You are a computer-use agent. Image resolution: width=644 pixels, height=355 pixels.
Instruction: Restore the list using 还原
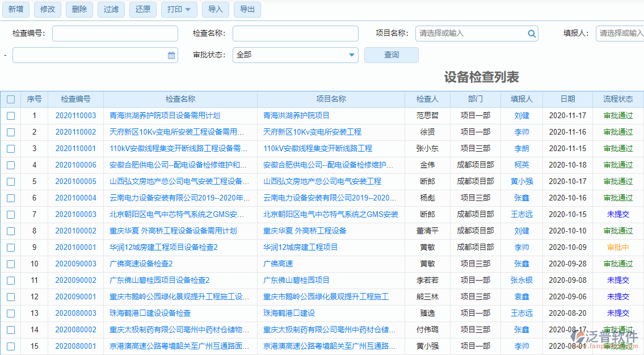[x=142, y=10]
